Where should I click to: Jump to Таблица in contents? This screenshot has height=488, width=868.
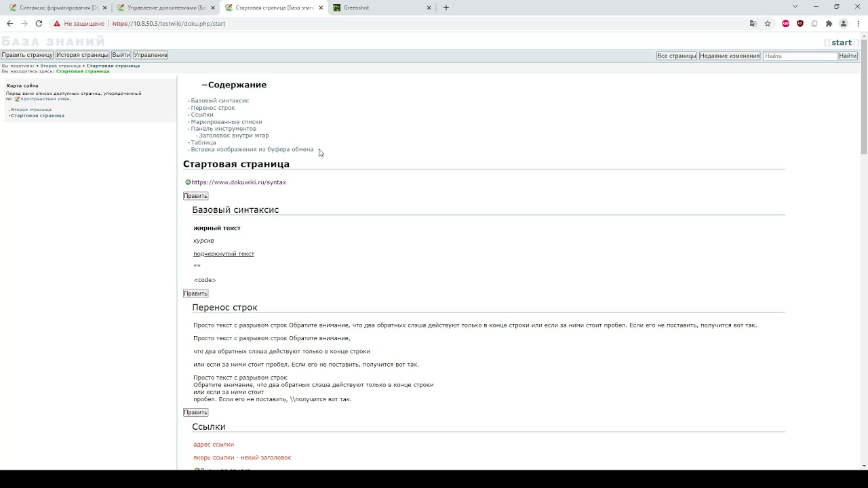(x=203, y=142)
